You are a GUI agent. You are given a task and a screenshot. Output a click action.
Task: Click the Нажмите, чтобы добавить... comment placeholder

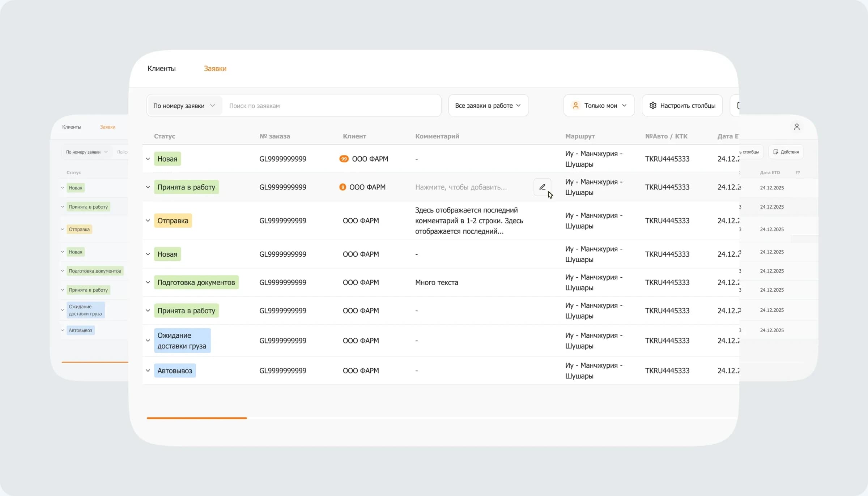(461, 187)
